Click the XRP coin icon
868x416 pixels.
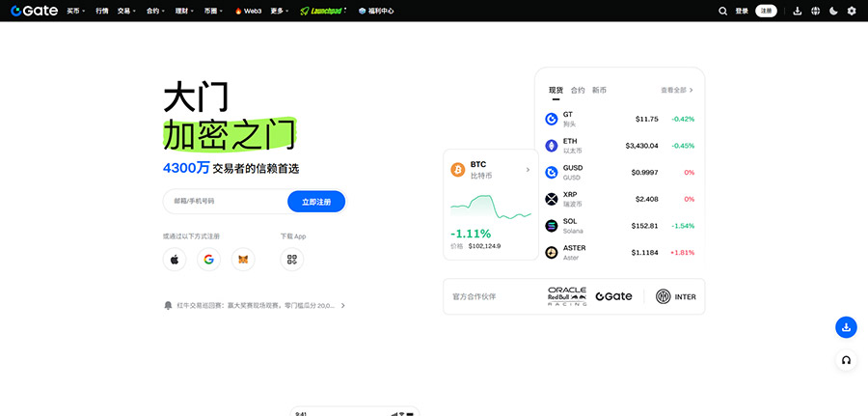pyautogui.click(x=552, y=199)
